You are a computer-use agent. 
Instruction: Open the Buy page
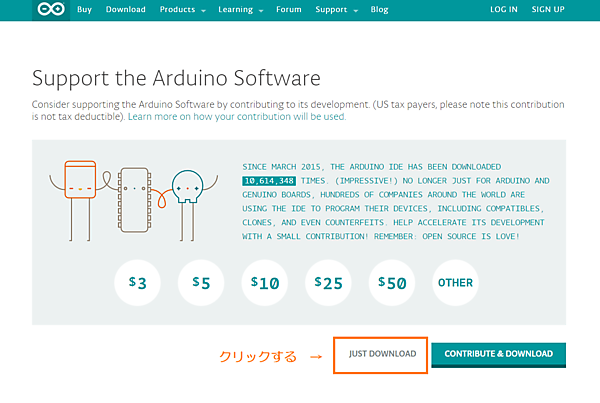[x=85, y=10]
